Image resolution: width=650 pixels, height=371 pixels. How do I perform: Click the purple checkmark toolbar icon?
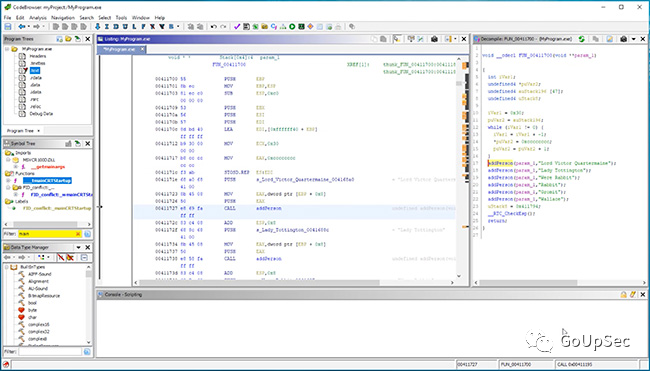tap(237, 27)
